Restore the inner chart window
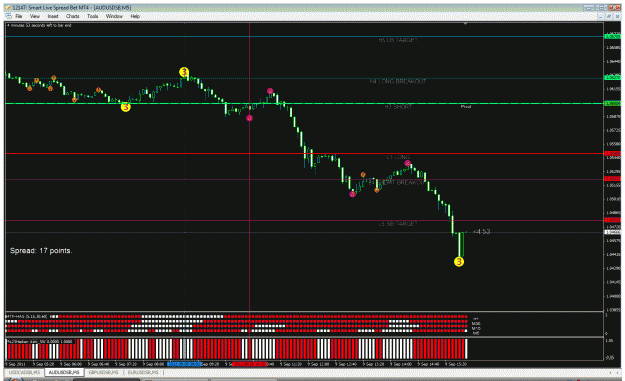The image size is (625, 381). [609, 16]
